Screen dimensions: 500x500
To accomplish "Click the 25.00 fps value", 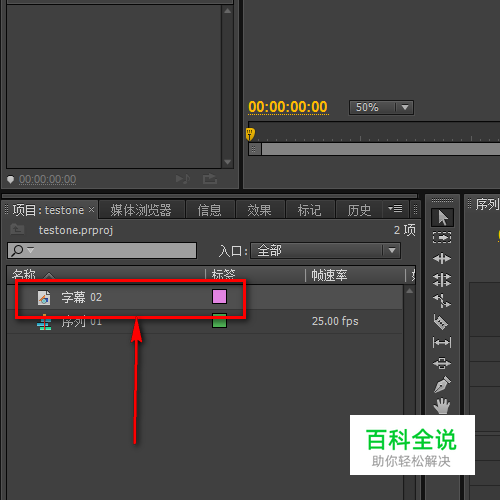I will tap(335, 321).
